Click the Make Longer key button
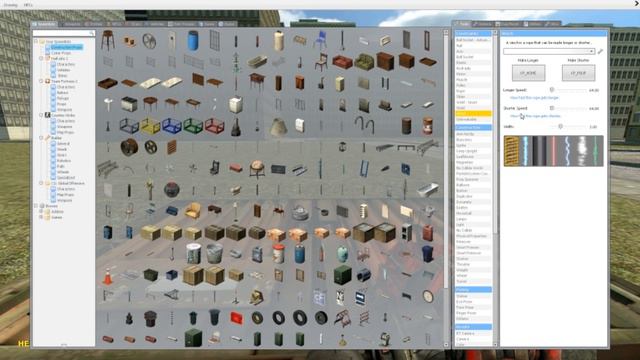640x360 pixels. [x=528, y=73]
